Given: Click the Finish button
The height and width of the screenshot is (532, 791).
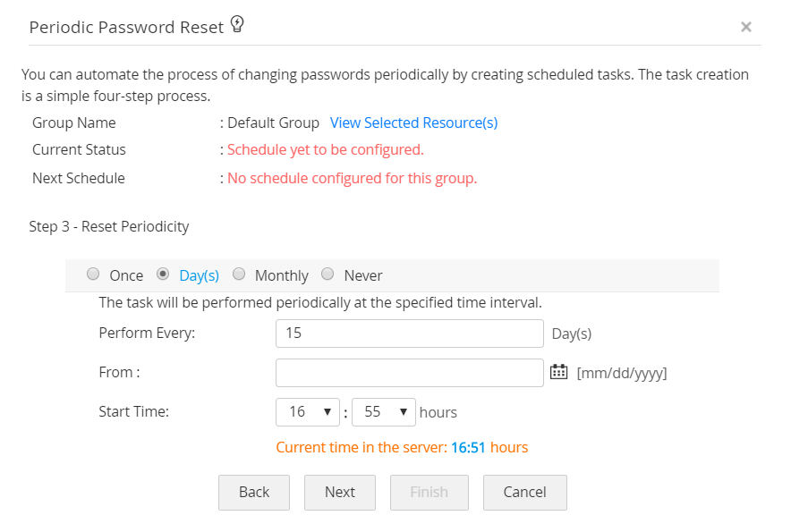Looking at the screenshot, I should click(429, 492).
